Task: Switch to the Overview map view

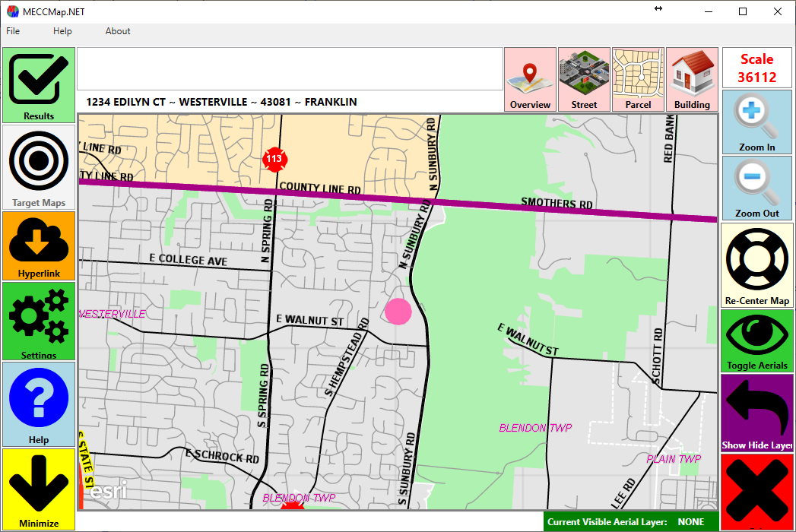Action: click(530, 79)
